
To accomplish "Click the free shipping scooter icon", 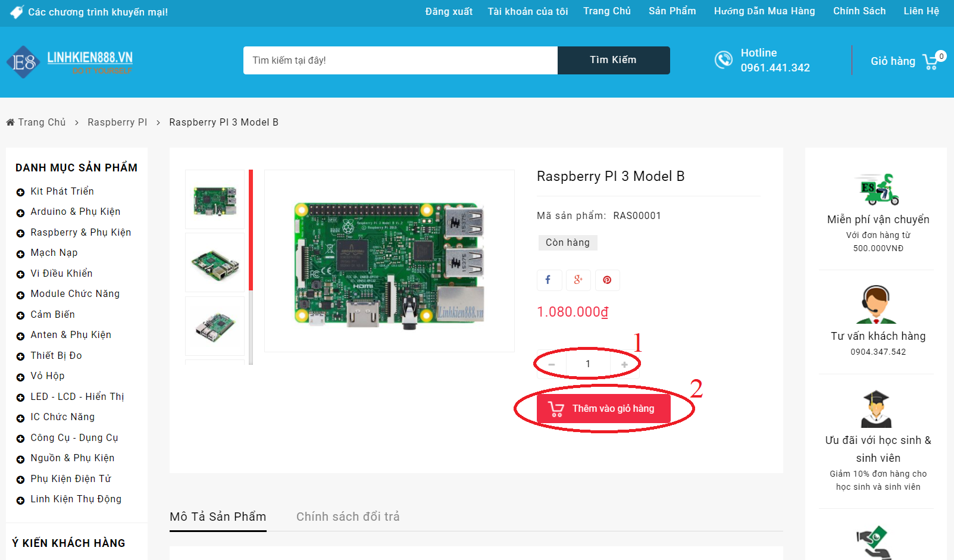I will pyautogui.click(x=877, y=189).
